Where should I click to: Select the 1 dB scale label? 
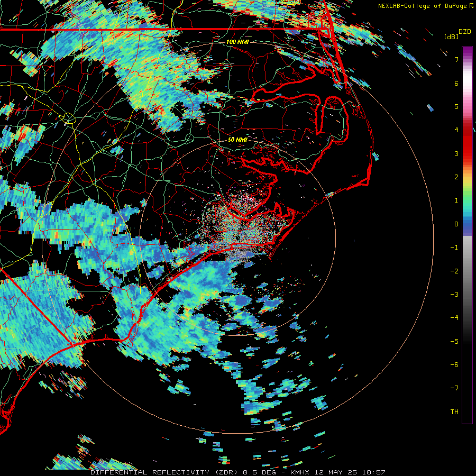[456, 200]
